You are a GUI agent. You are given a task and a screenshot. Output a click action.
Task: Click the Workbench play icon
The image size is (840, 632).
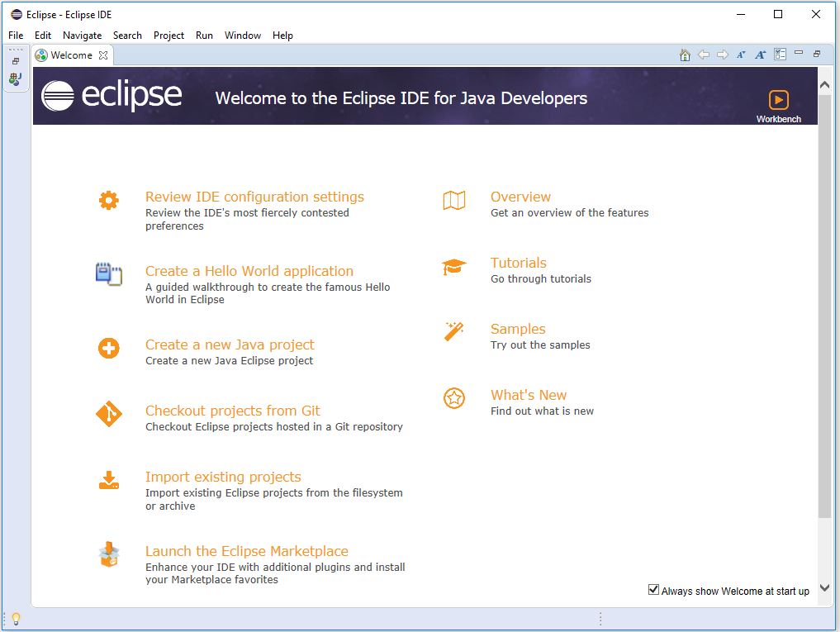click(778, 100)
